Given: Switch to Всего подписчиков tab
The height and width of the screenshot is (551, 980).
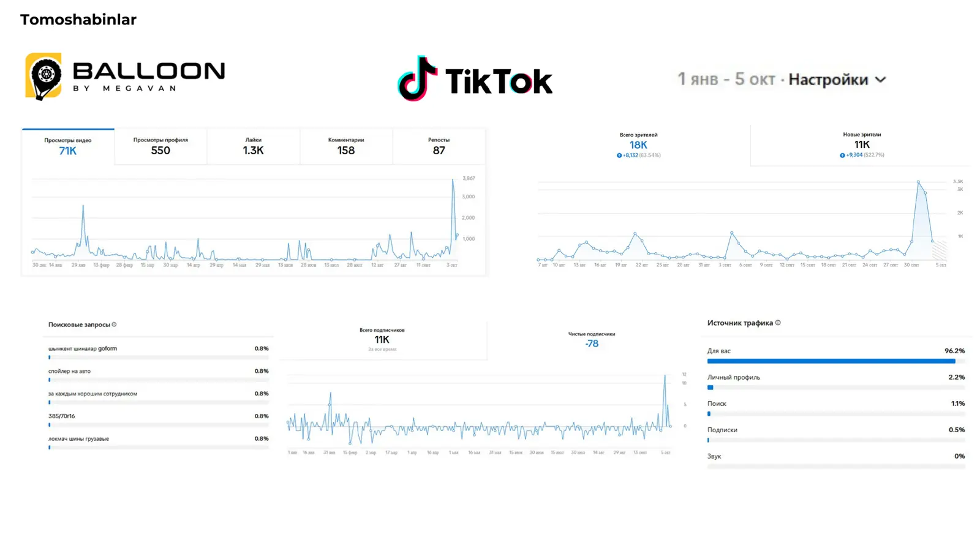Looking at the screenshot, I should pyautogui.click(x=382, y=340).
